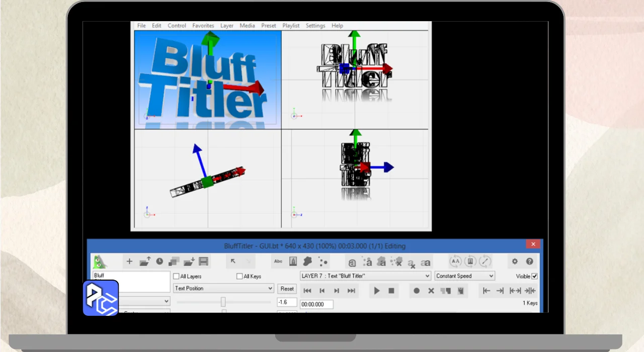Click the 'a' with x delete layer icon
The height and width of the screenshot is (352, 644).
click(x=412, y=262)
